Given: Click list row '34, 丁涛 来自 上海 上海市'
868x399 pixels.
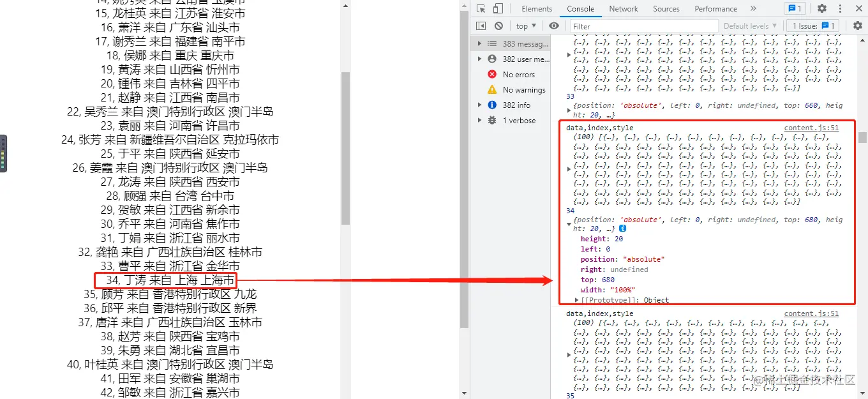Looking at the screenshot, I should pyautogui.click(x=170, y=280).
